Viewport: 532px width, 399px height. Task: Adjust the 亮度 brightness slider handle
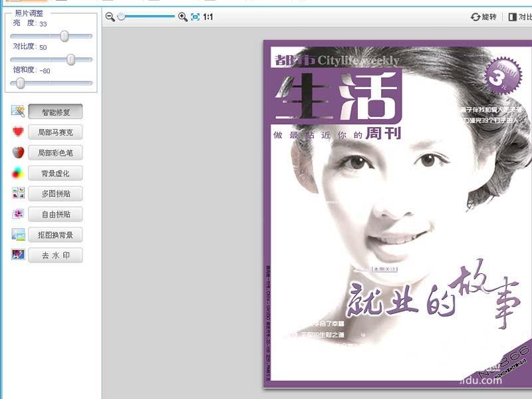(x=65, y=37)
